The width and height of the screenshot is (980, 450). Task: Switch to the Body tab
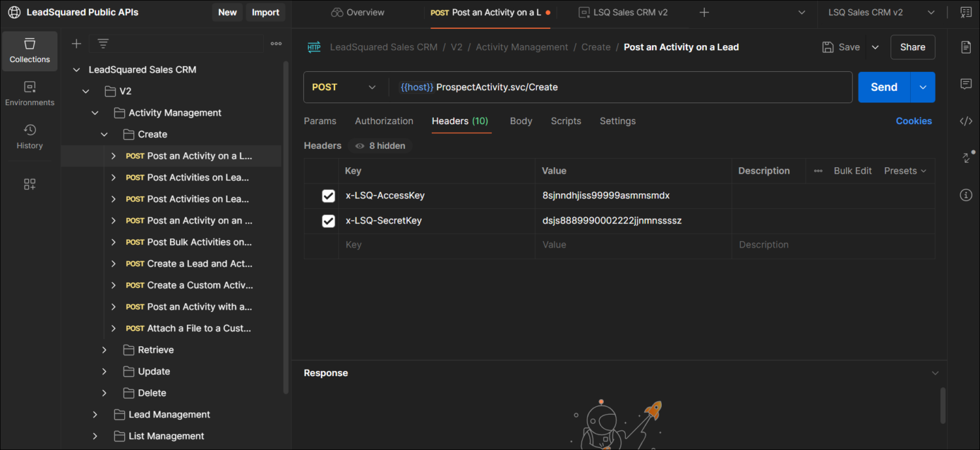[521, 121]
